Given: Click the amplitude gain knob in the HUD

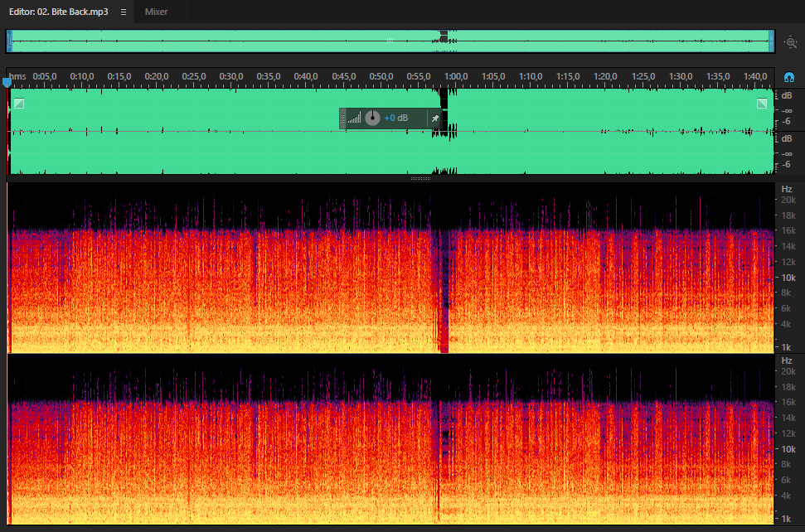Looking at the screenshot, I should [372, 118].
